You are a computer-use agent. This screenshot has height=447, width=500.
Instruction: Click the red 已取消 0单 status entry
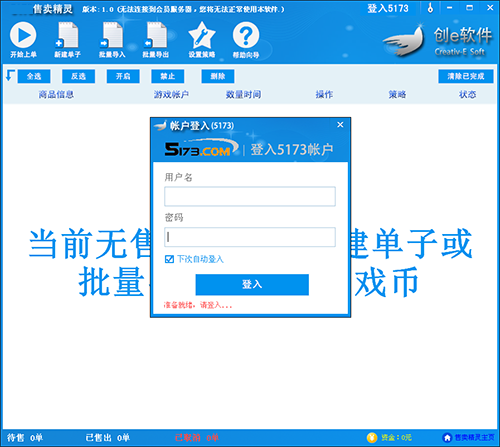[x=197, y=438]
